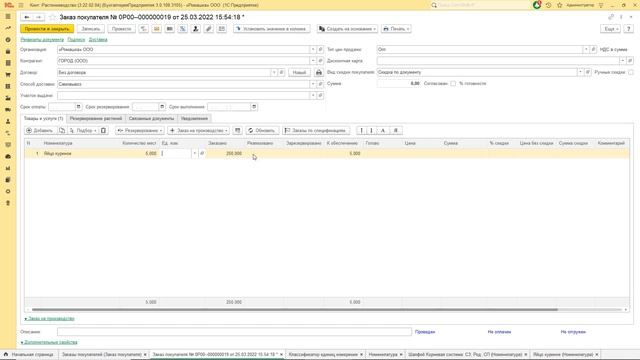The width and height of the screenshot is (640, 360).
Task: Click 'Заказы по спецификациям' button
Action: (316, 131)
